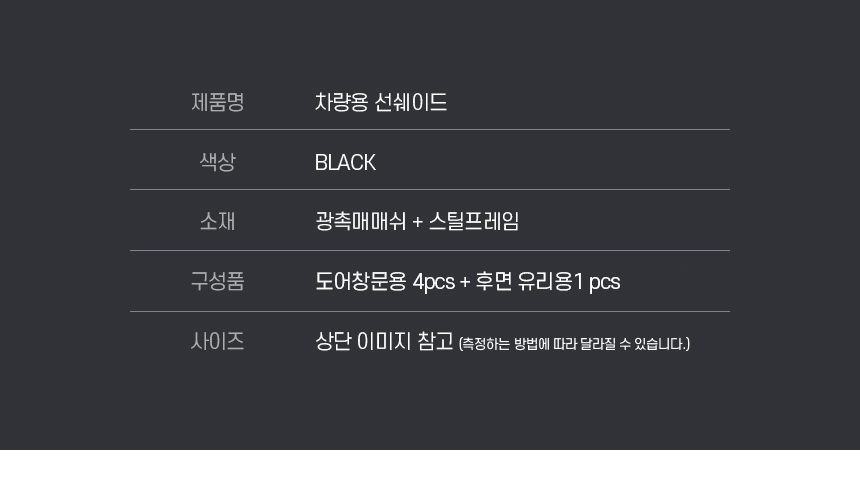Click the divider line below 소재 row
The width and height of the screenshot is (860, 485).
pyautogui.click(x=429, y=250)
